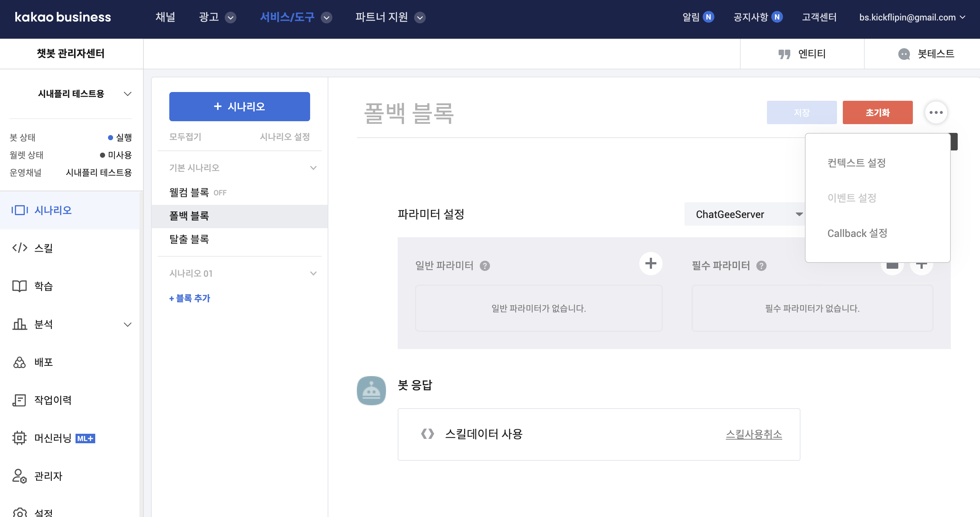Viewport: 980px width, 517px height.
Task: Click the 배포 icon in sidebar
Action: click(x=19, y=361)
